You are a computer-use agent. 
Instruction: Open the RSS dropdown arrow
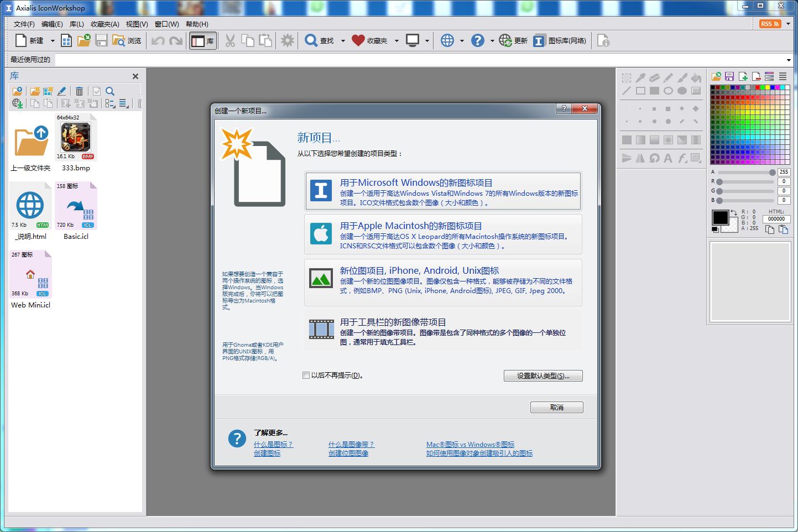click(x=788, y=24)
